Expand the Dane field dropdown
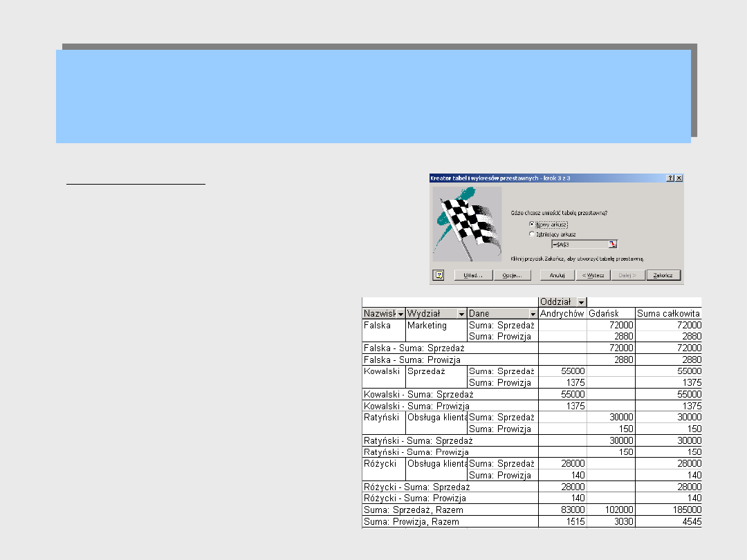The width and height of the screenshot is (747, 560). 533,314
